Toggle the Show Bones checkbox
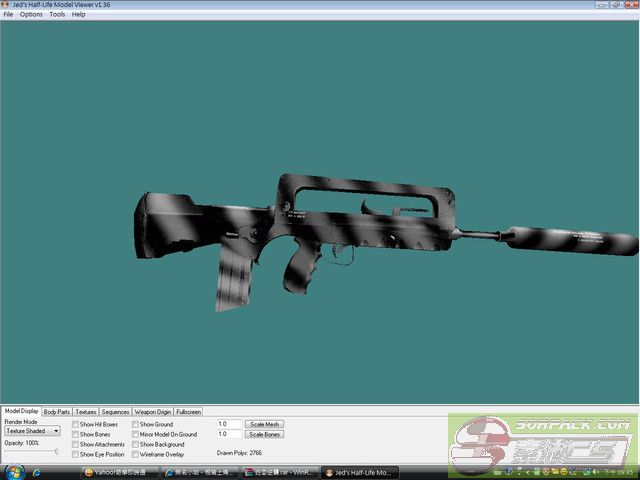 tap(75, 434)
